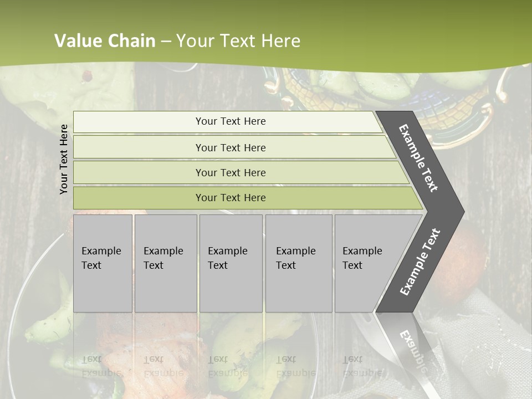Click the vertical "Your Text Here" side label
532x399 pixels.
[64, 159]
